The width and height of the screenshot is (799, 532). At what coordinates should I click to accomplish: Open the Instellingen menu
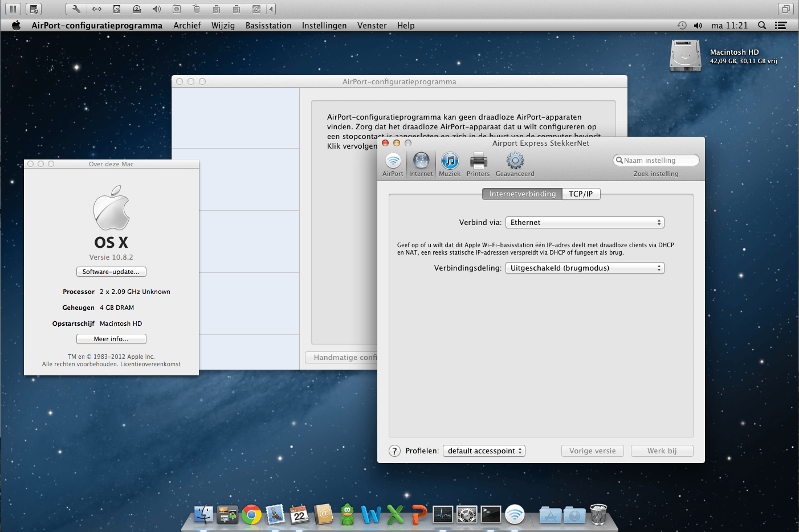tap(324, 26)
